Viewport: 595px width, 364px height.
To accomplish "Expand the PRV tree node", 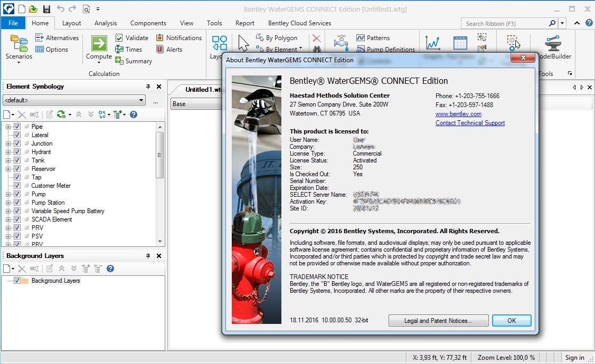I will tap(8, 227).
